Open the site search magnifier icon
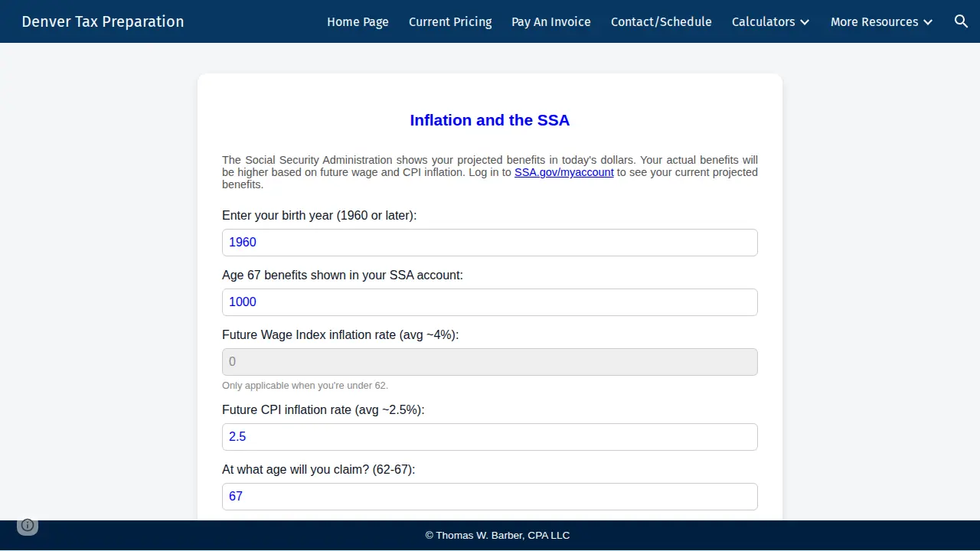Image resolution: width=980 pixels, height=551 pixels. 962,21
